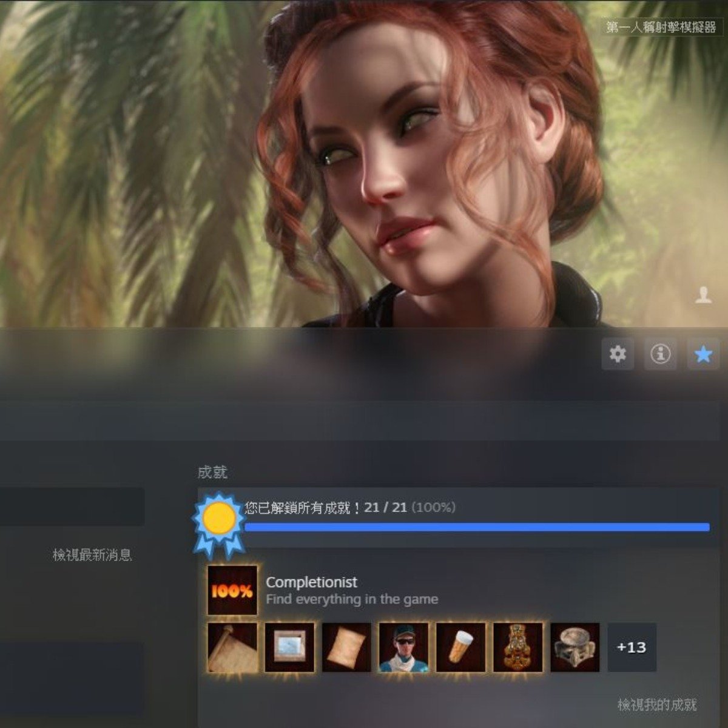The image size is (728, 728).
Task: Open 檢視我的成就 link
Action: (x=657, y=704)
